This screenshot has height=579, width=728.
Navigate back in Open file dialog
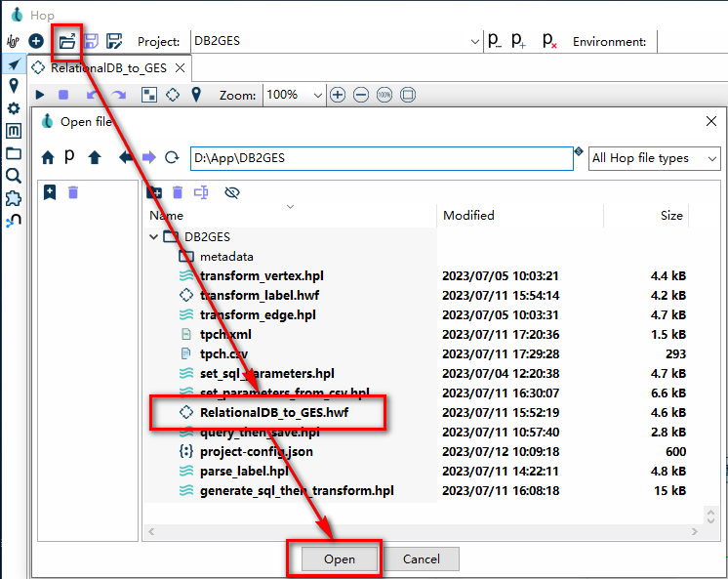[125, 158]
